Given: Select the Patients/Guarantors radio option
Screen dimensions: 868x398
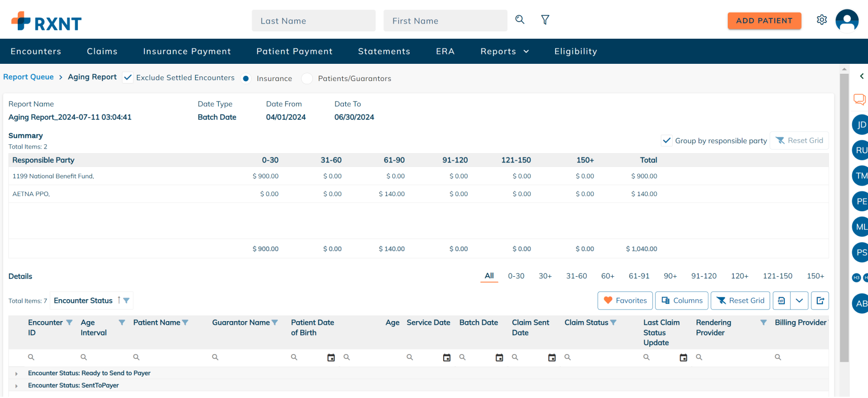Looking at the screenshot, I should pos(307,78).
